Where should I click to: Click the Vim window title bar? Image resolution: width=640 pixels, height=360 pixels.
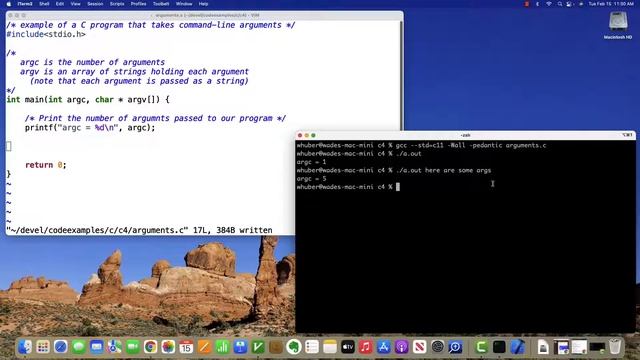pos(205,15)
